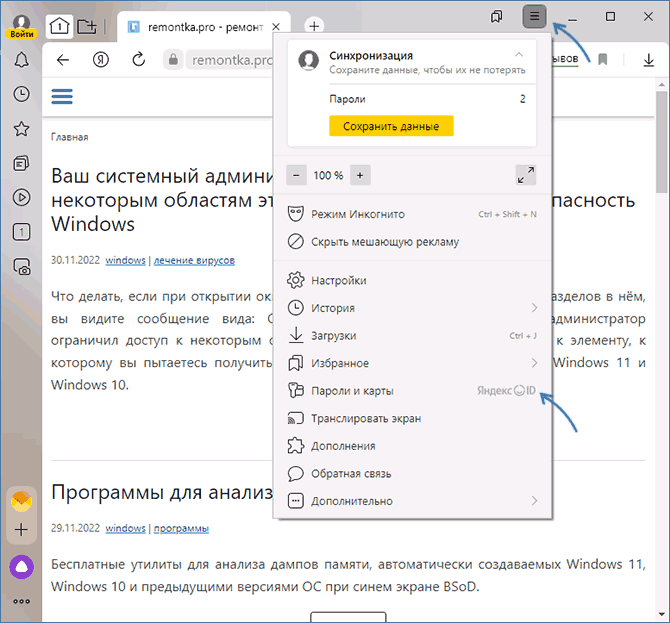Close the remontka.pro tab
Image resolution: width=670 pixels, height=623 pixels.
(276, 27)
